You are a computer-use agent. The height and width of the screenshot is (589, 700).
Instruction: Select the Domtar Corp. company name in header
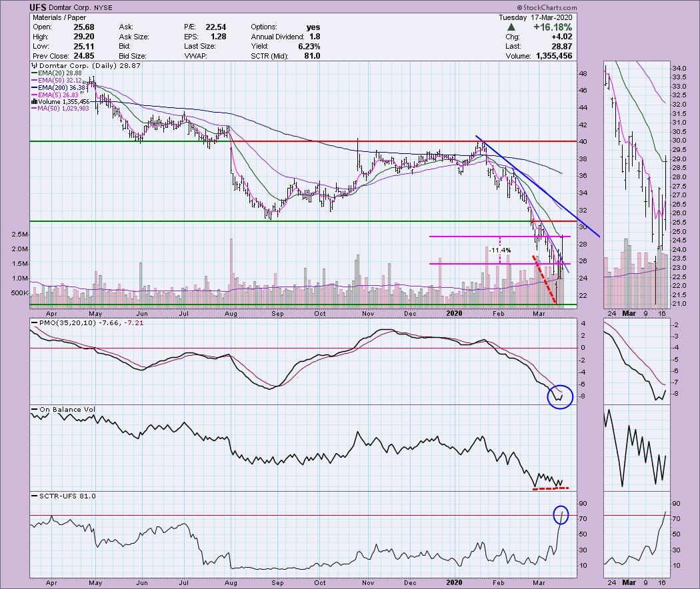[69, 7]
